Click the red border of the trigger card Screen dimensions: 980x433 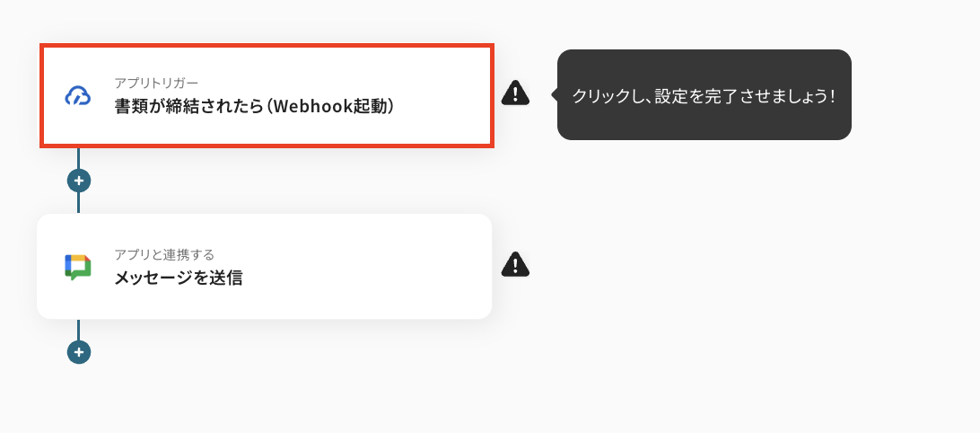267,46
